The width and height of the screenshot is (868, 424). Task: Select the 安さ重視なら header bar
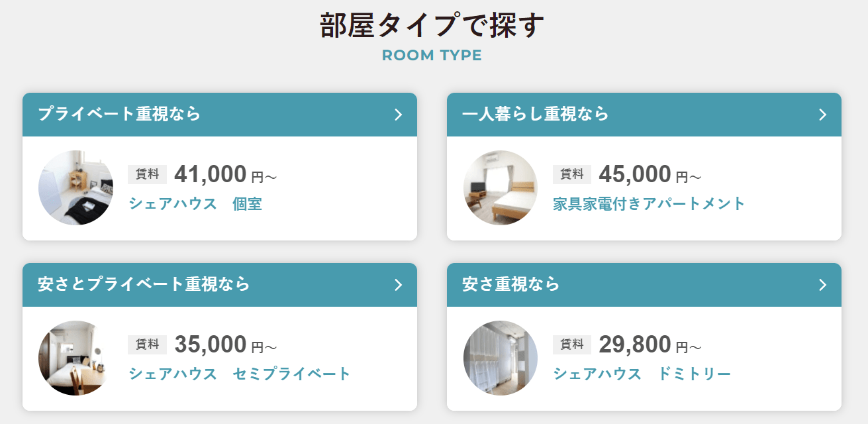point(644,285)
